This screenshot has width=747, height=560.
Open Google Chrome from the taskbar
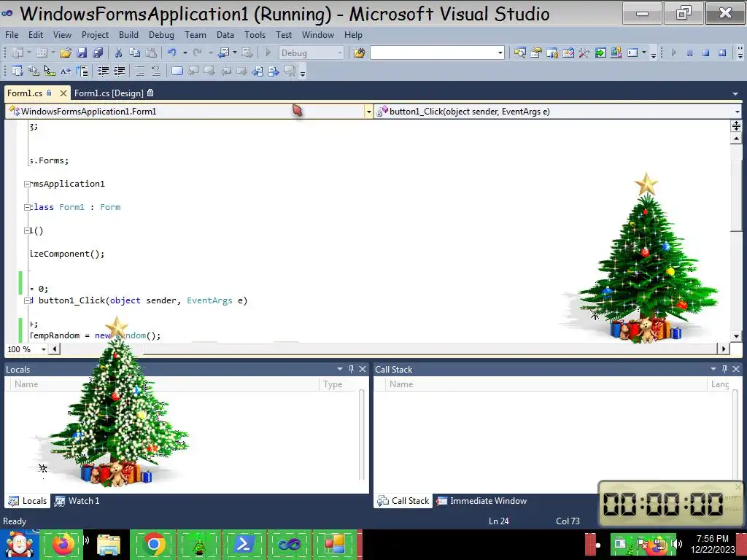[x=153, y=544]
